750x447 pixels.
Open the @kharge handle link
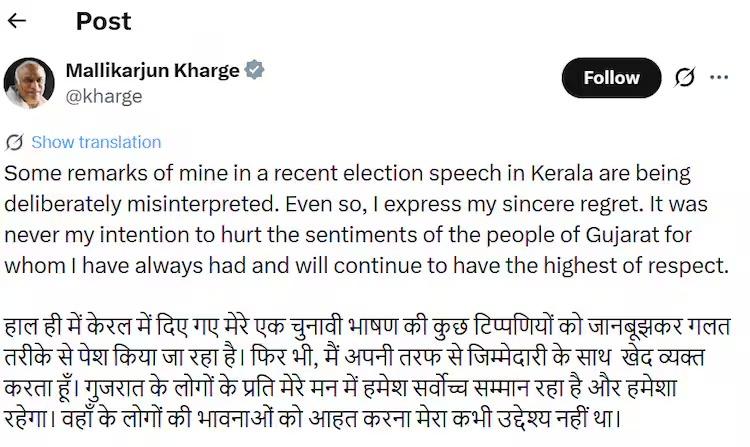point(103,96)
